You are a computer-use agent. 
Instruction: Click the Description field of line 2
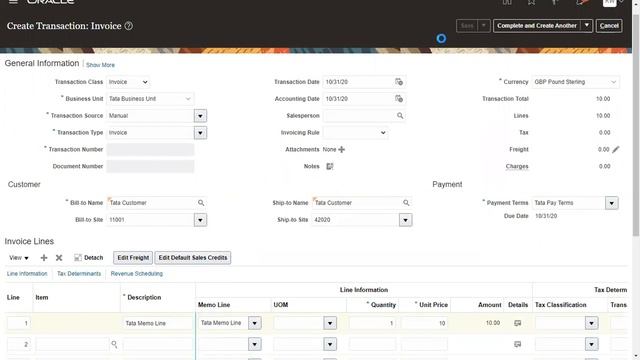tap(157, 344)
